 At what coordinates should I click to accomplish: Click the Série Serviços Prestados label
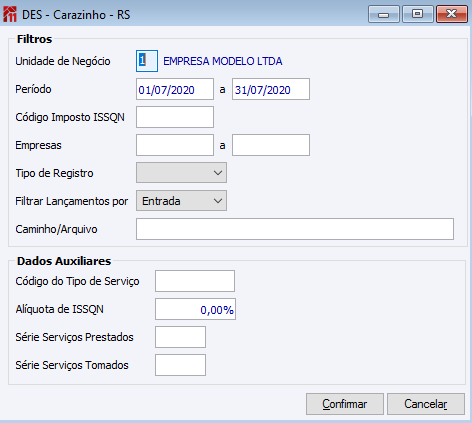(74, 337)
